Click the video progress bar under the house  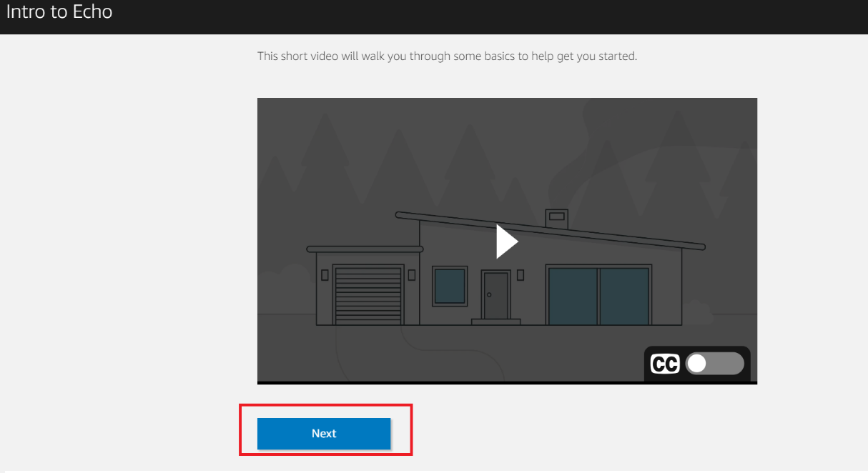pos(507,383)
